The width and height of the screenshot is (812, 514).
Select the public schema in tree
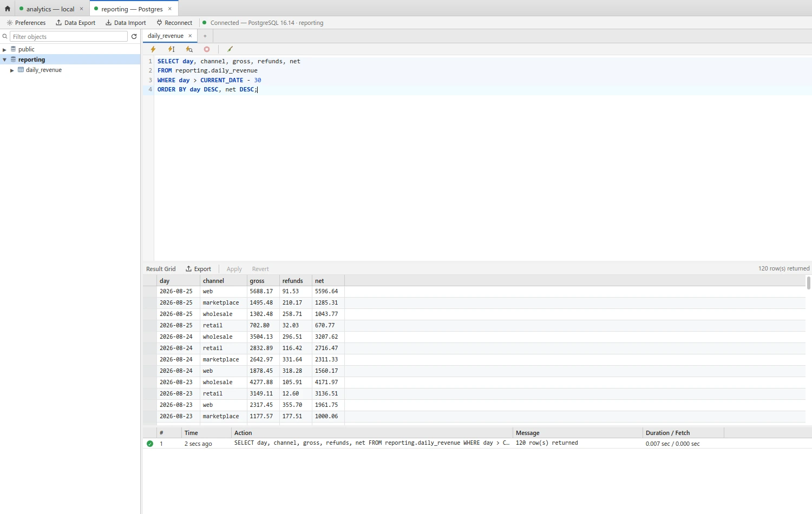27,49
